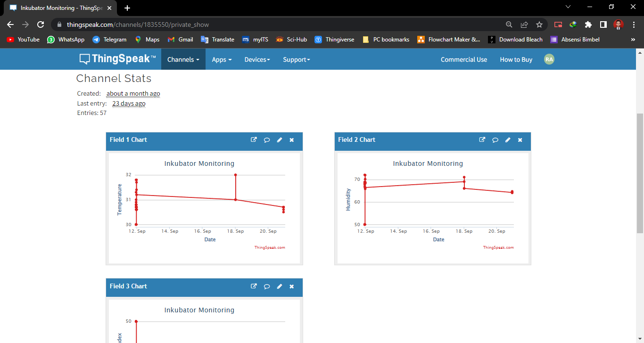
Task: Open new browser tab
Action: [127, 8]
